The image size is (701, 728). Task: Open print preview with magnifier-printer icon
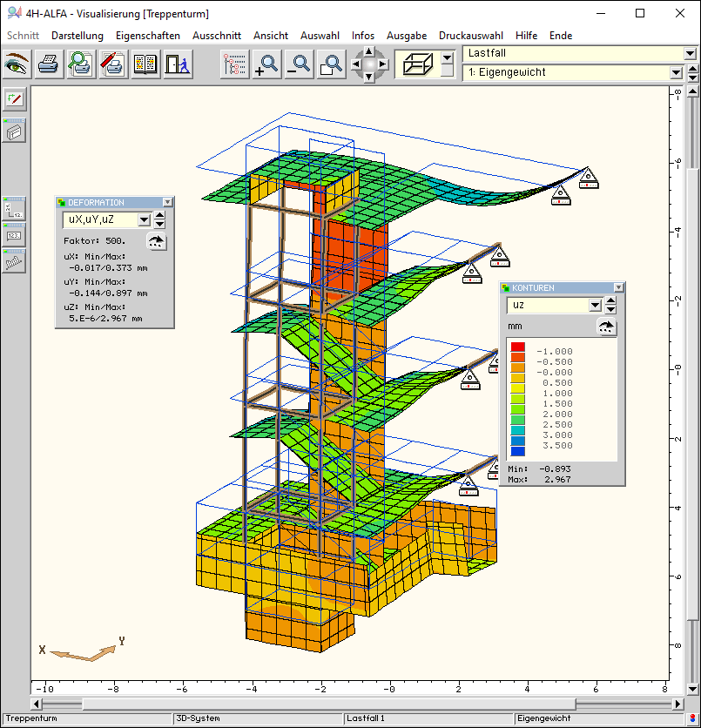coord(82,64)
